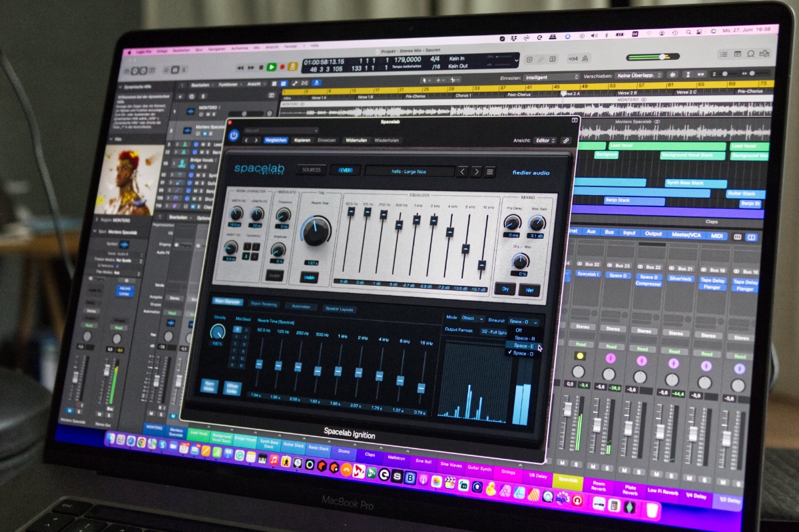Switch to the Automation tab

tap(301, 306)
